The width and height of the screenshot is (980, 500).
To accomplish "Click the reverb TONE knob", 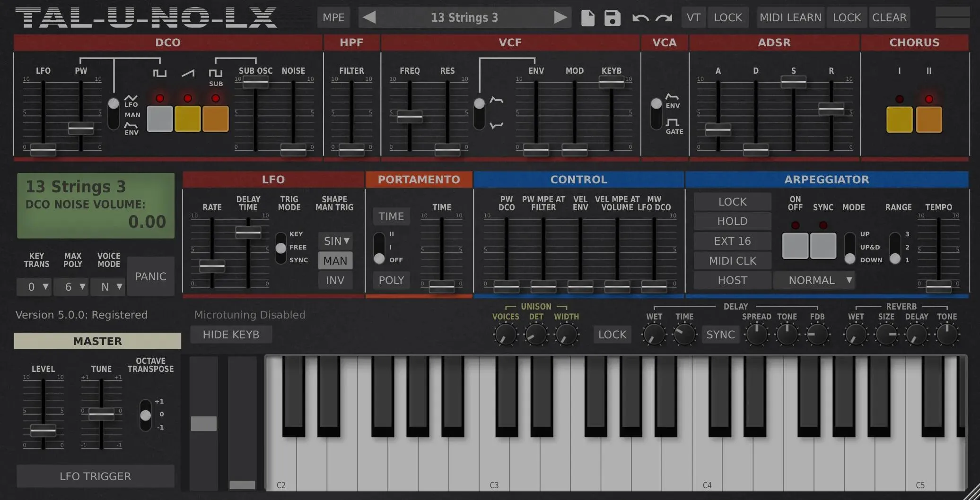I will tap(947, 335).
